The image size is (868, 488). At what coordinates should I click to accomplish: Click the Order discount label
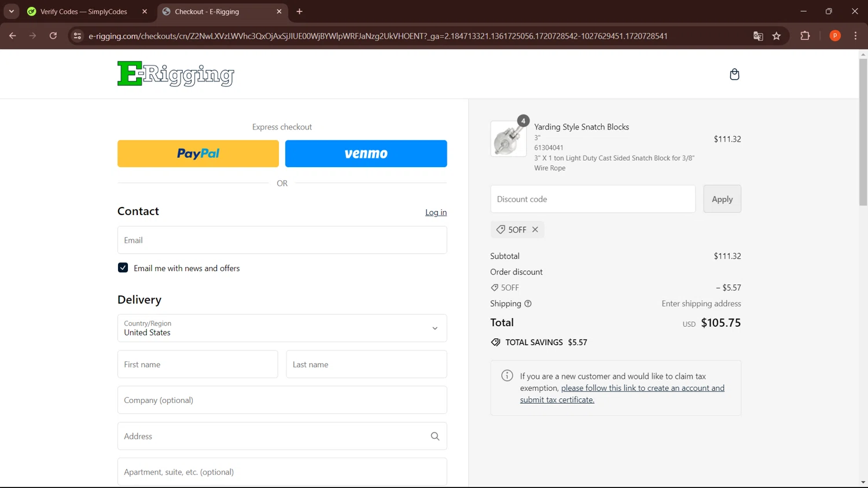[517, 272]
